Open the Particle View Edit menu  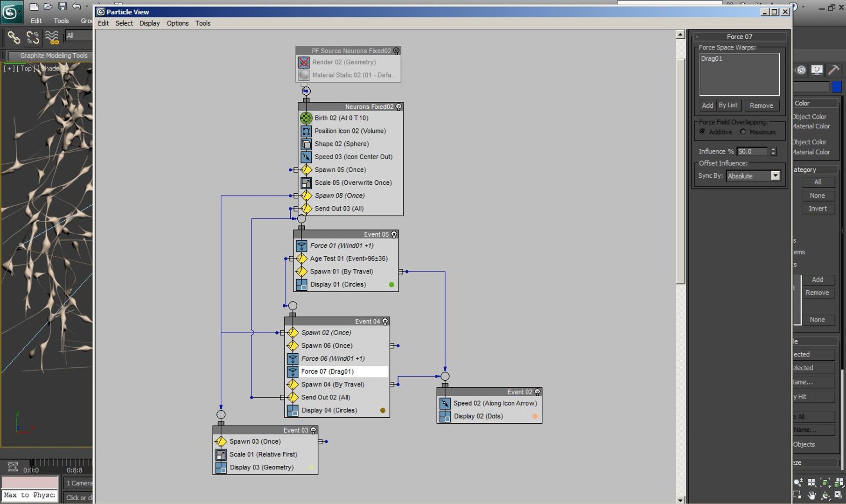click(x=103, y=23)
